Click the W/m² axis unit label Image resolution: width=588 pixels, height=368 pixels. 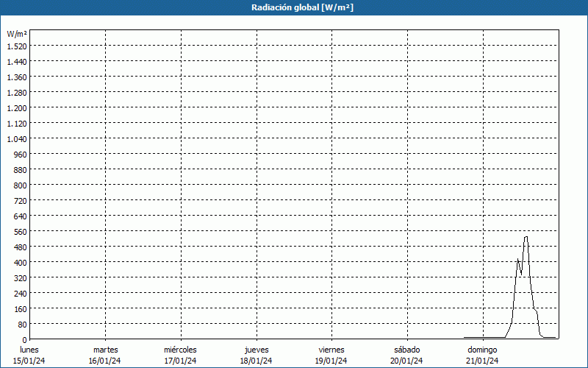tap(17, 34)
